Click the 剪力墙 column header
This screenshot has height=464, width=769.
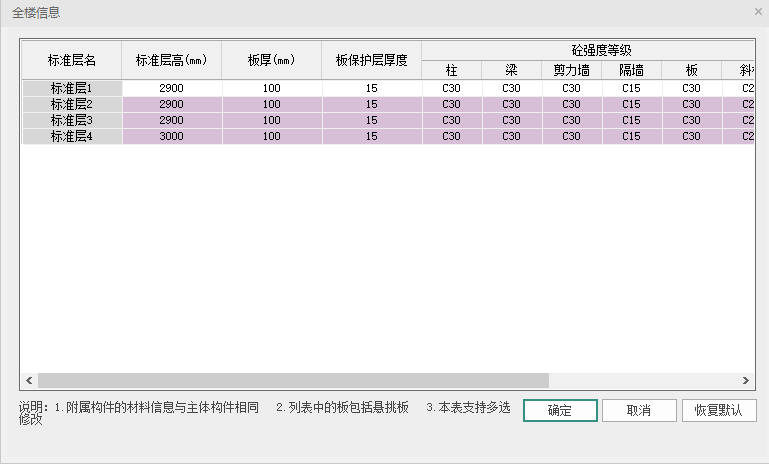coord(571,70)
